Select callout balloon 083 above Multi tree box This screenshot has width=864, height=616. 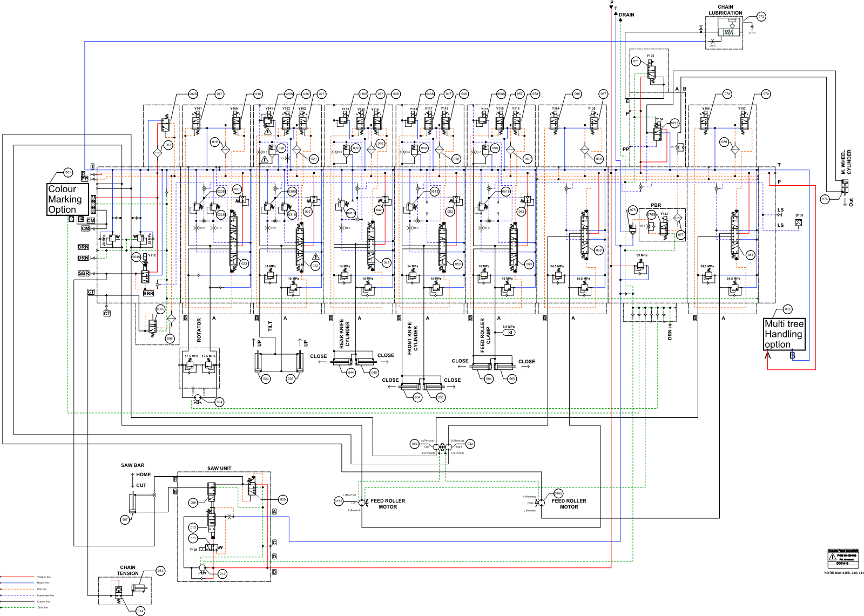click(x=788, y=309)
